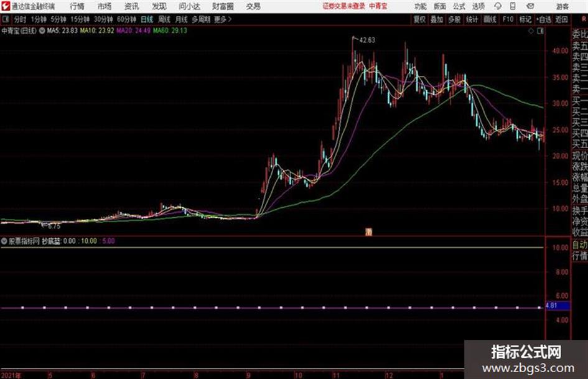Click the red R tab at right edge
This screenshot has height=379, width=588.
click(x=584, y=19)
